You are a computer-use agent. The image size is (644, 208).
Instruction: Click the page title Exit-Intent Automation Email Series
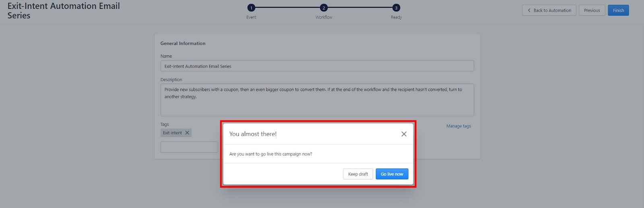click(64, 11)
